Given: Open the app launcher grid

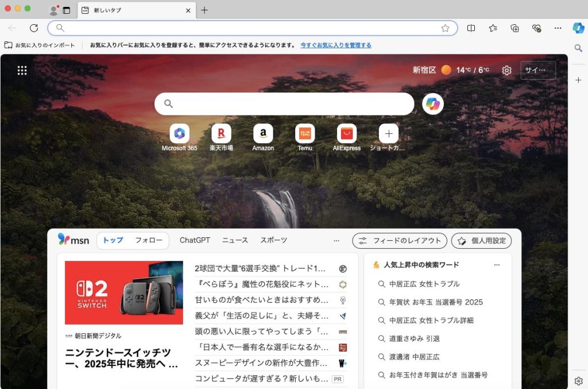Looking at the screenshot, I should point(22,70).
